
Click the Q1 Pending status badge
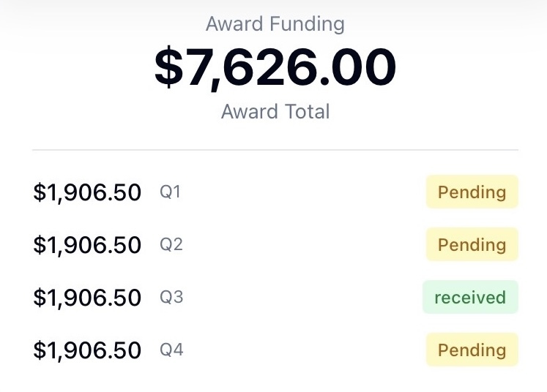point(472,192)
